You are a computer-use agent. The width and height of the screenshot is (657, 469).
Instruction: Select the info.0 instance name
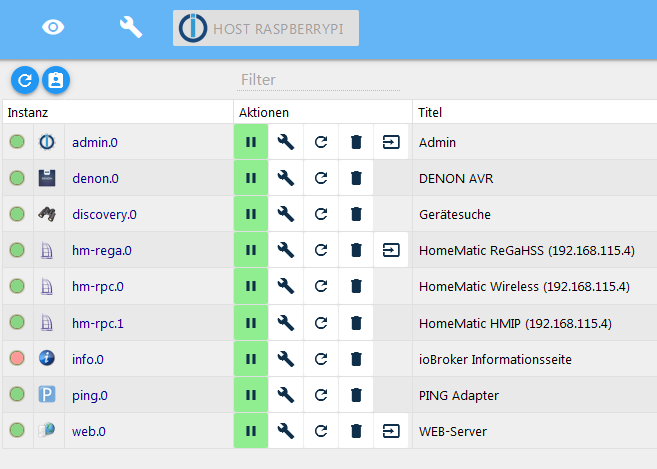(88, 360)
